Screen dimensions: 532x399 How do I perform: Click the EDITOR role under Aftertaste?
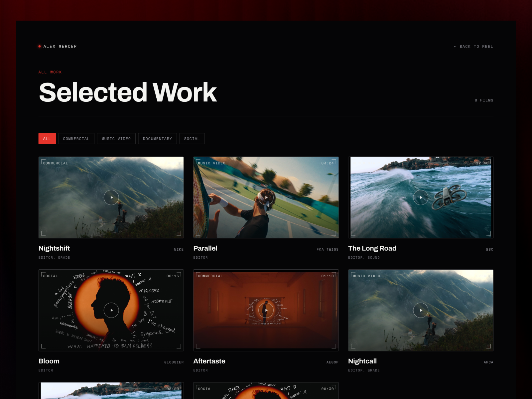200,370
